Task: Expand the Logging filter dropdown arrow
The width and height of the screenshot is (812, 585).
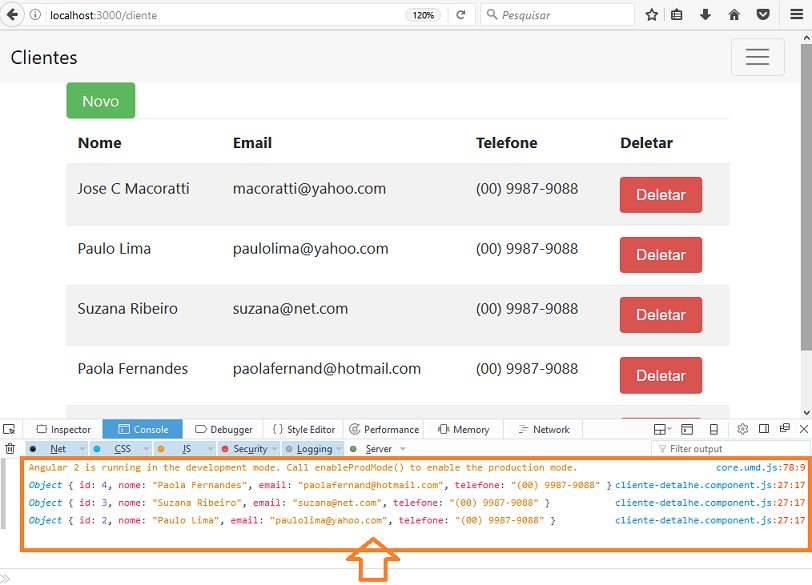Action: point(339,449)
